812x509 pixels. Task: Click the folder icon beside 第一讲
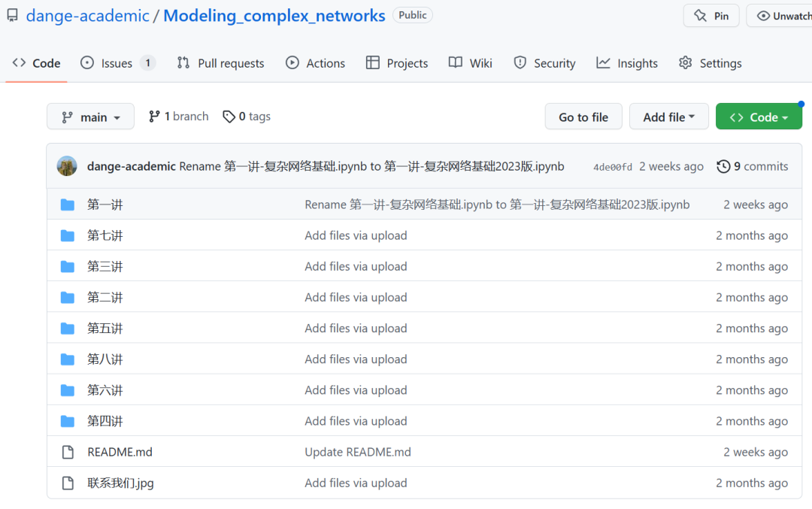(67, 204)
